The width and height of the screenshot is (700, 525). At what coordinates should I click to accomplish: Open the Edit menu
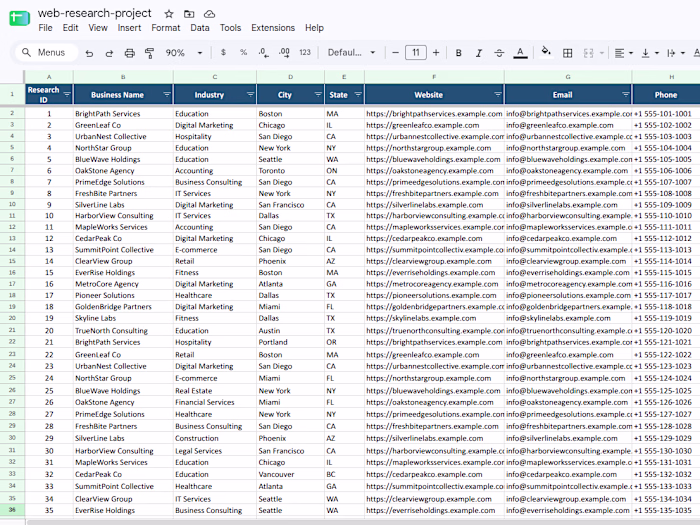pyautogui.click(x=71, y=28)
